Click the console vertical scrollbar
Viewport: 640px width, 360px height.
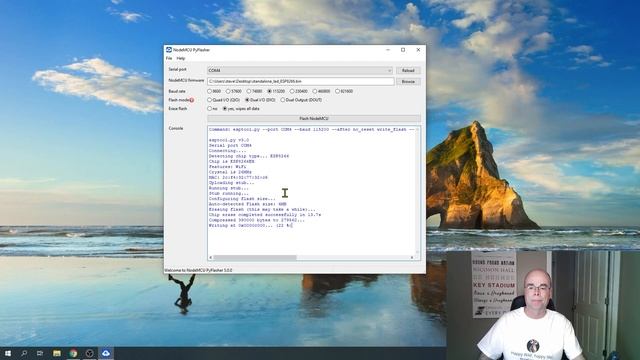417,191
